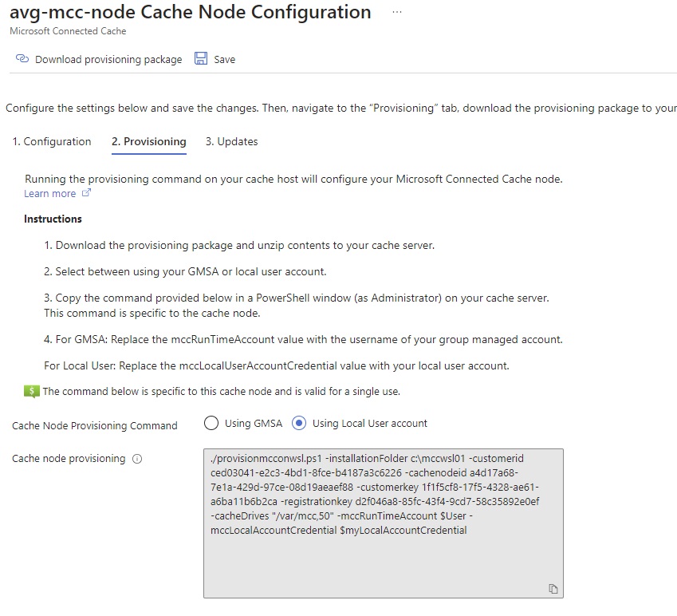Click the Save disk icon in the toolbar
677x616 pixels.
coord(199,58)
